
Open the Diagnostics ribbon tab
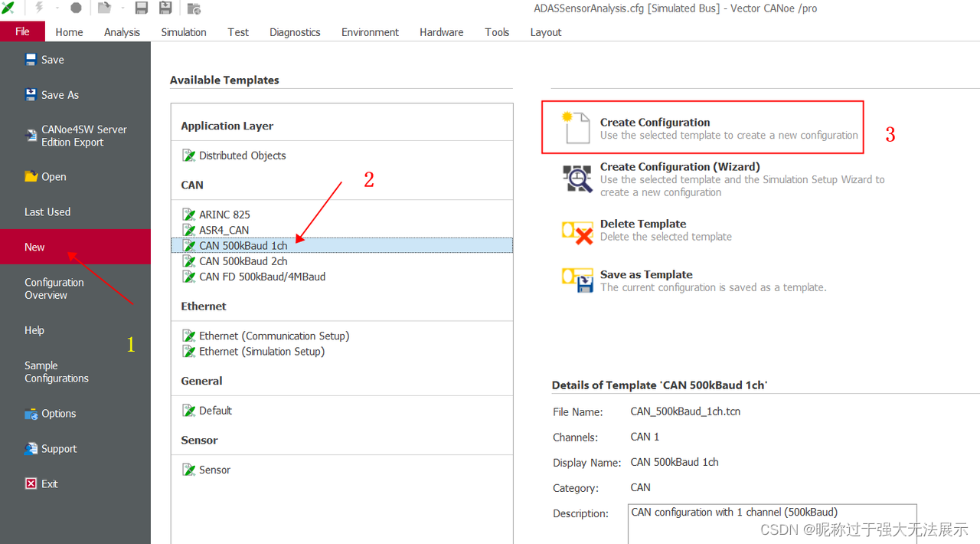(295, 32)
